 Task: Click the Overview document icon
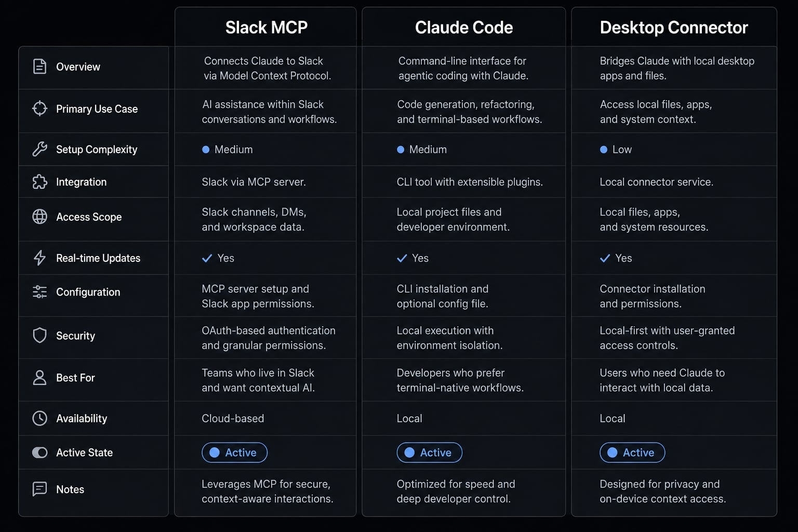39,66
